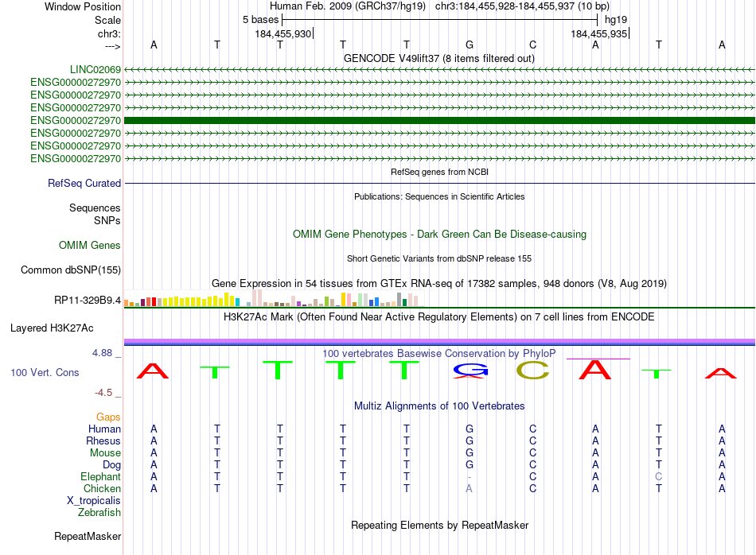Click the GTEx tissue expression bar chart

pos(274,298)
